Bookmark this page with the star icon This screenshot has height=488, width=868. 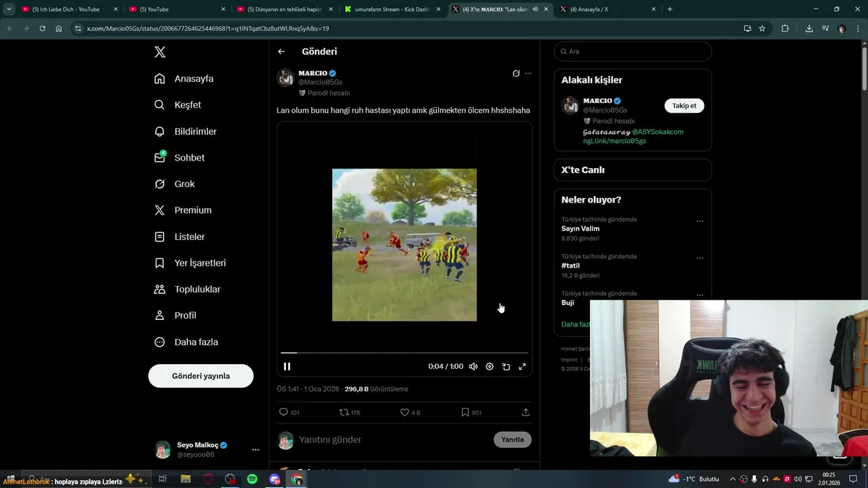pyautogui.click(x=762, y=28)
